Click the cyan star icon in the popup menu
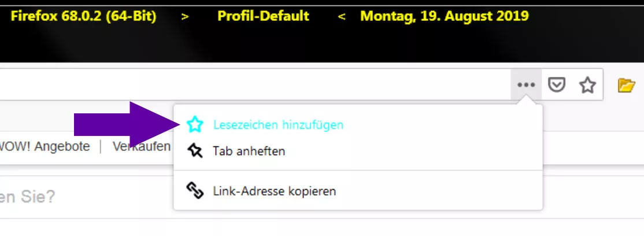The height and width of the screenshot is (236, 644). pyautogui.click(x=195, y=124)
